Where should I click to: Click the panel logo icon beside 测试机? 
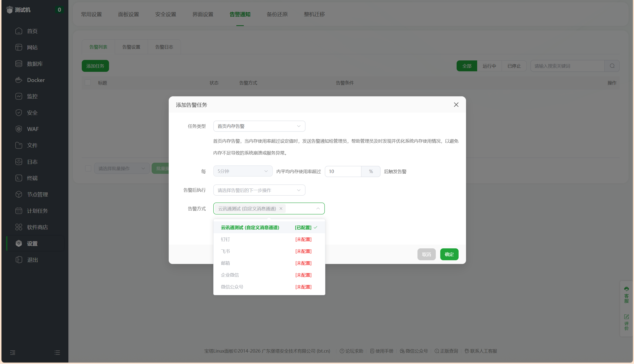pyautogui.click(x=9, y=10)
